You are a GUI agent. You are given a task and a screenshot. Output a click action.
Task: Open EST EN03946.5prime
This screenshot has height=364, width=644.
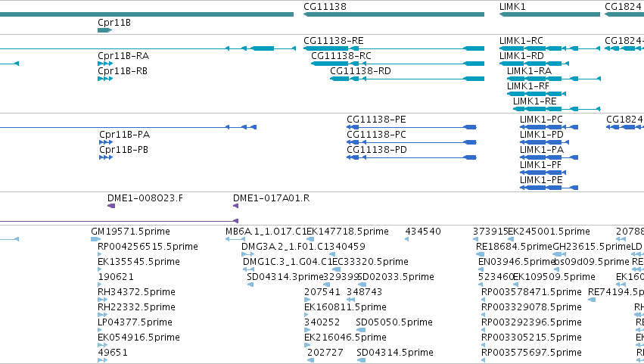(517, 262)
